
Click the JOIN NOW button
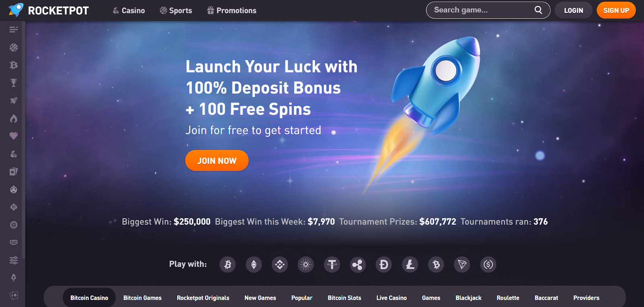(x=217, y=161)
